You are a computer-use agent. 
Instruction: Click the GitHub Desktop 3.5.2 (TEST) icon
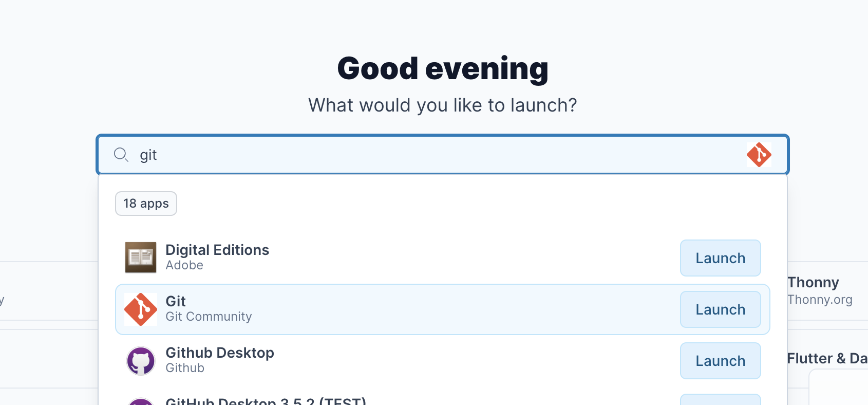[141, 401]
